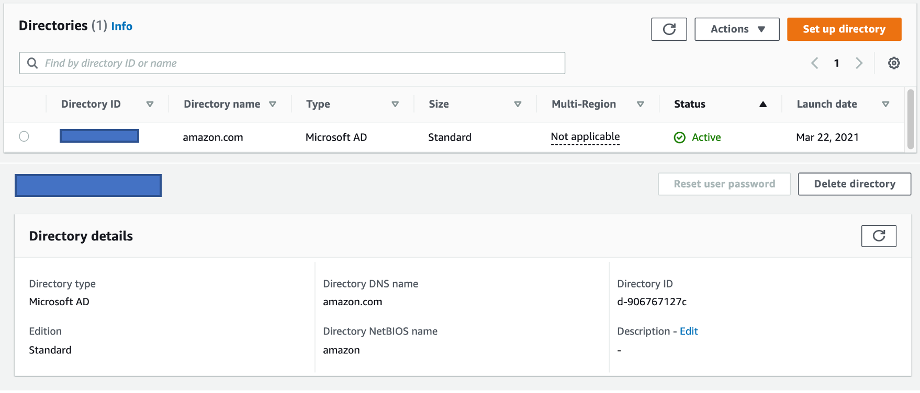Click the Not applicable Multi-Region value
Screen dimensions: 920x393
[585, 137]
